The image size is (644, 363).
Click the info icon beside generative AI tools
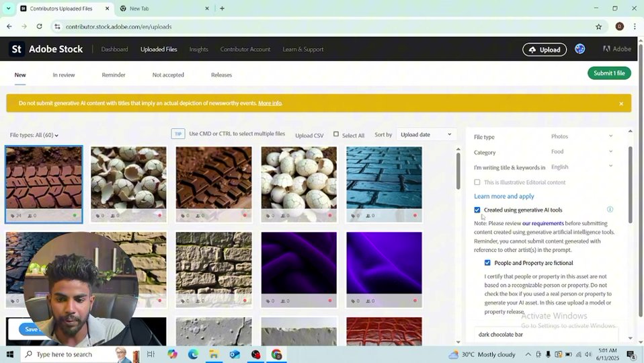coord(610,210)
